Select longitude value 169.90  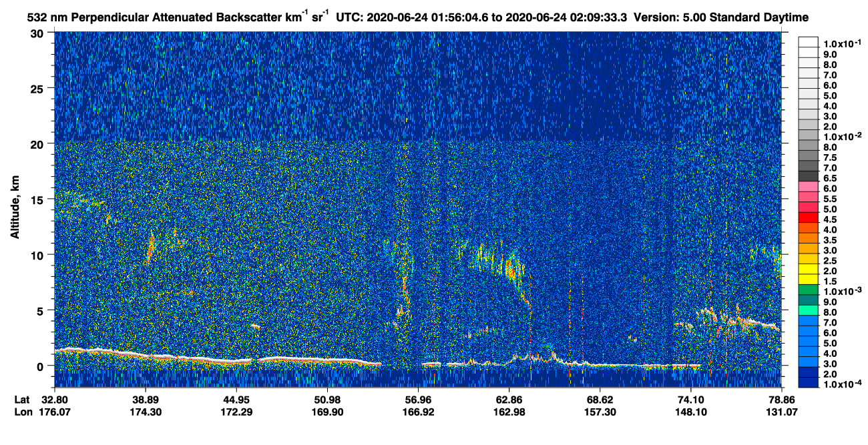(327, 412)
